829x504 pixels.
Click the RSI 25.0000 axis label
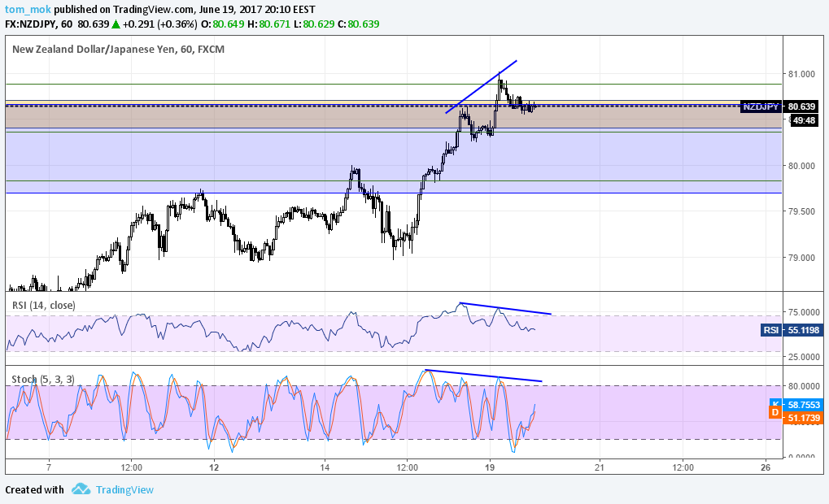tap(804, 357)
